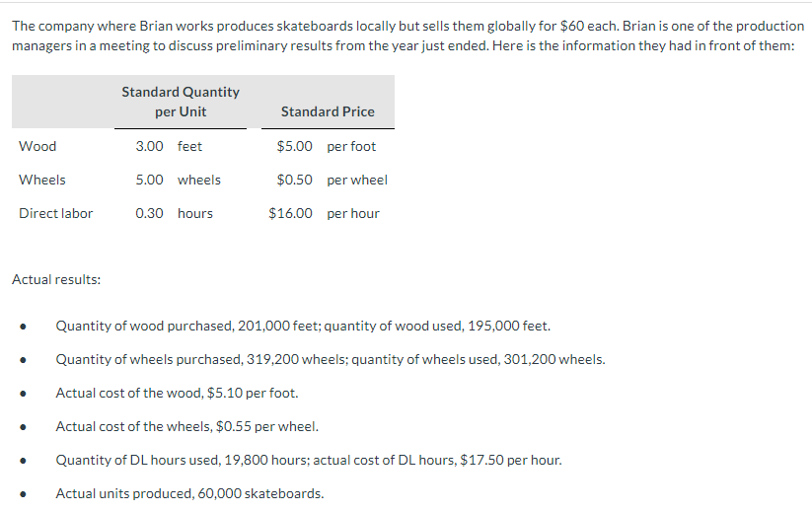Click the $16.00 per hour price

325,213
